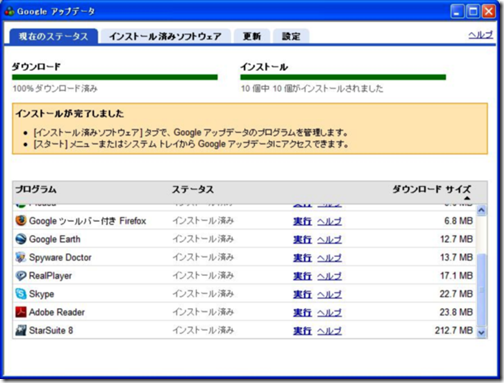Open the 設定 tab

tap(291, 36)
